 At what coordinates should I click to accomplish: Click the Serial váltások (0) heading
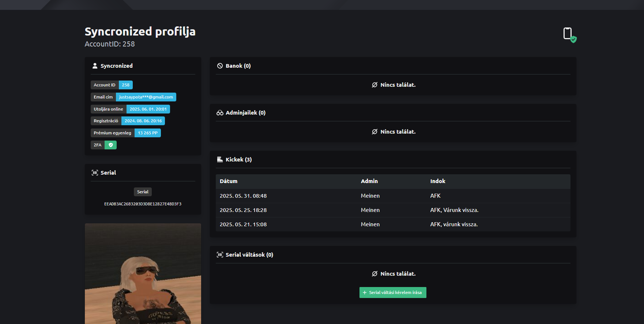tap(249, 255)
